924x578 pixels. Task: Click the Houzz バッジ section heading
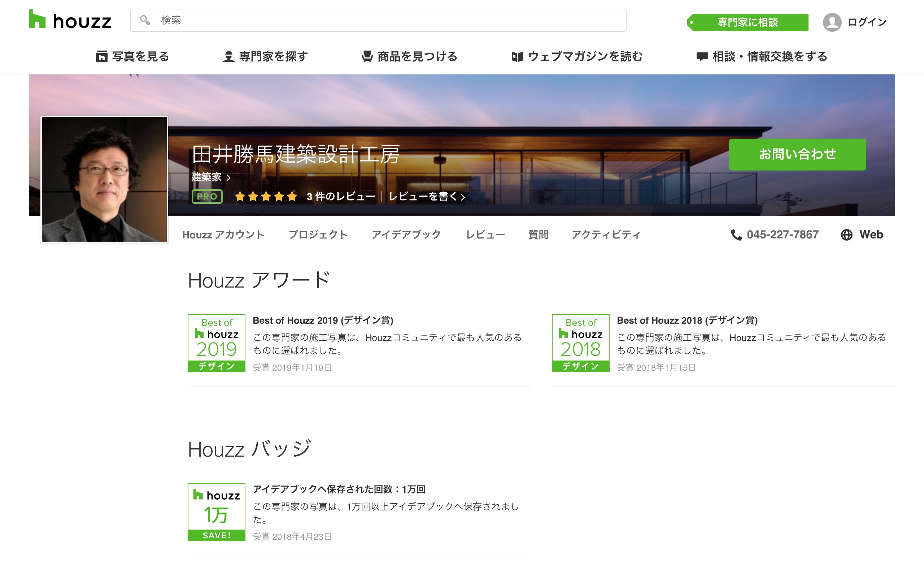click(249, 449)
